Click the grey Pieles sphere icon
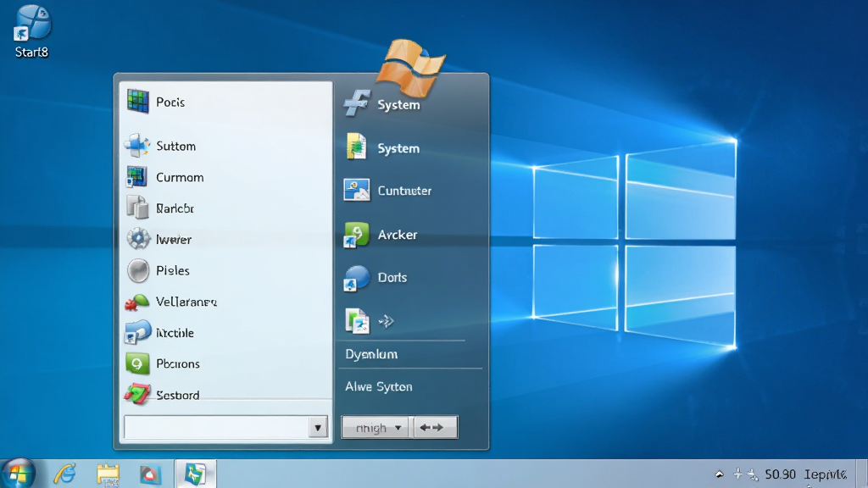 (138, 270)
